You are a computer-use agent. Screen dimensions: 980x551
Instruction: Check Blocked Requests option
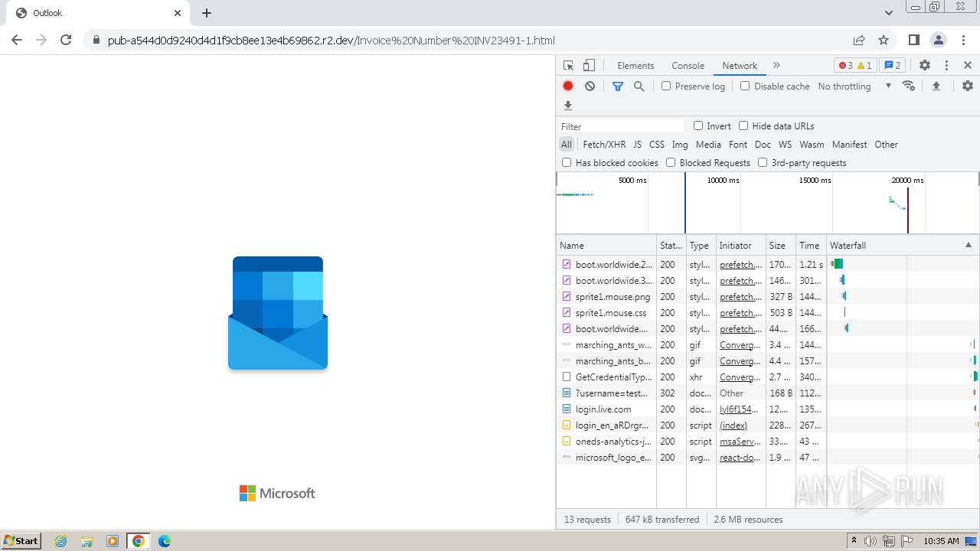coord(671,163)
